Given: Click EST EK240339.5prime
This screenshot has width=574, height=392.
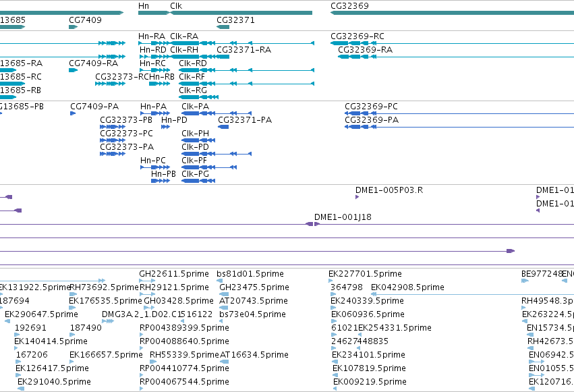Looking at the screenshot, I should (367, 301).
